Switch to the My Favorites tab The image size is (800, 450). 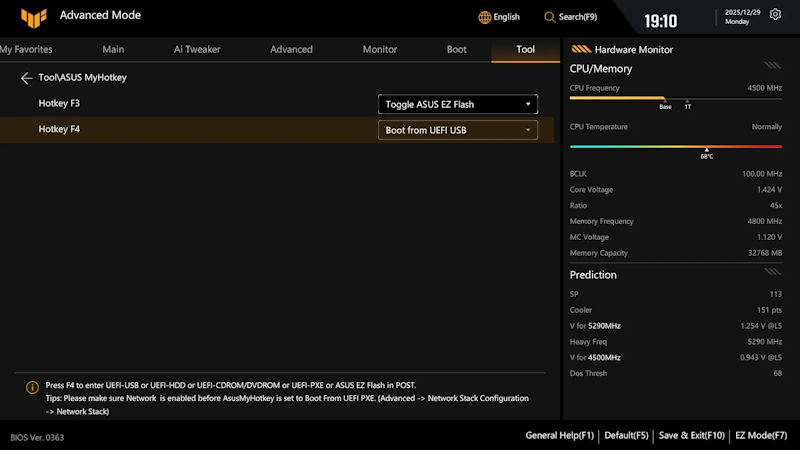[26, 49]
